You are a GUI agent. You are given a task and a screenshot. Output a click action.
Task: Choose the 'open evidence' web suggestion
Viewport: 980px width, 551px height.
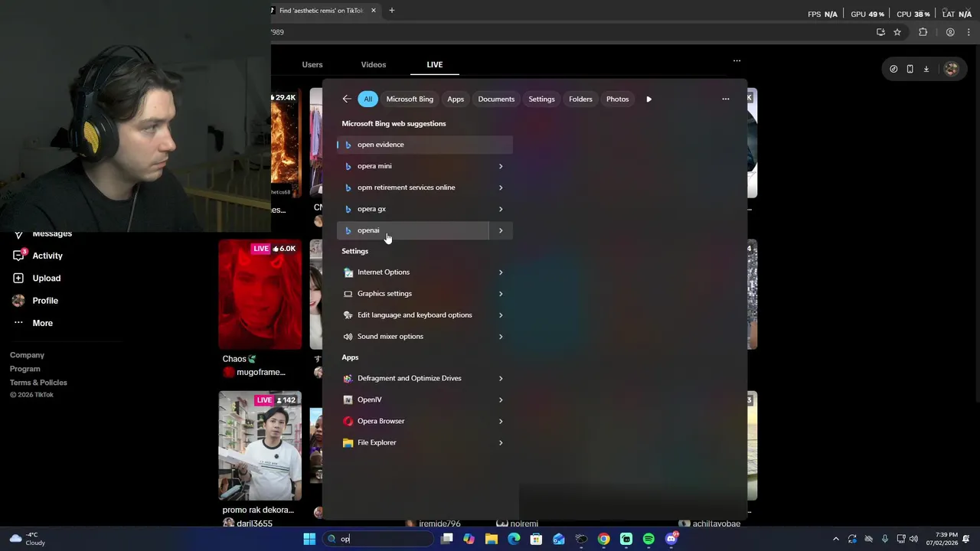point(425,145)
